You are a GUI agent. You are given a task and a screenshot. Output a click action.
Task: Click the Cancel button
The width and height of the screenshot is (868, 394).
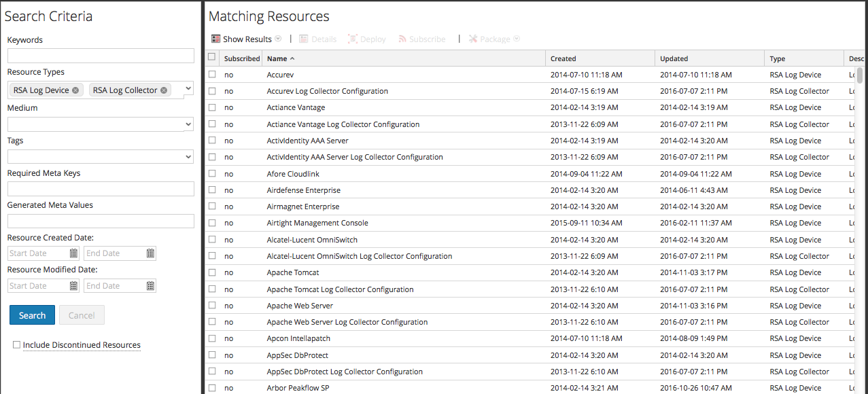[x=82, y=315]
